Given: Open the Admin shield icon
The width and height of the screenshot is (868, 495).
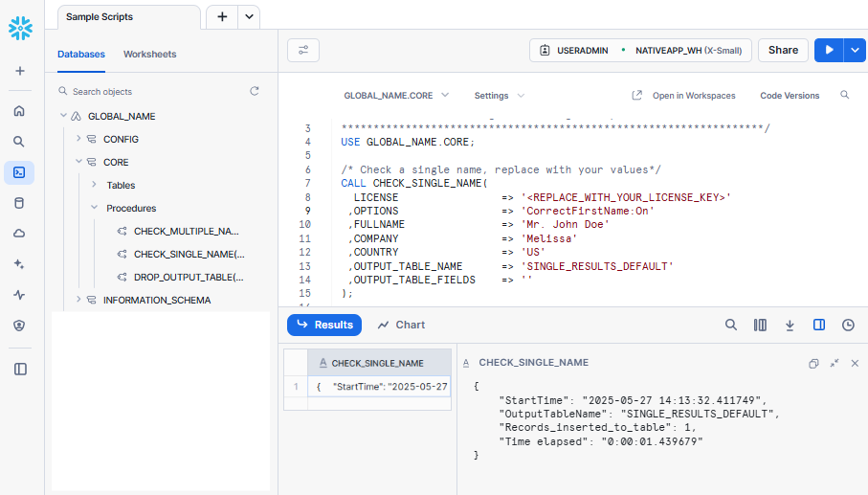Looking at the screenshot, I should point(19,326).
